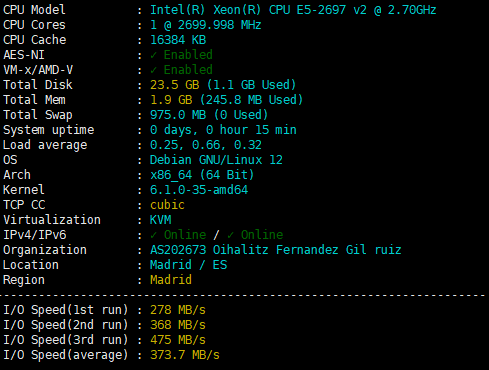Select the 'Total Swap' label
The height and width of the screenshot is (370, 489).
click(x=38, y=115)
